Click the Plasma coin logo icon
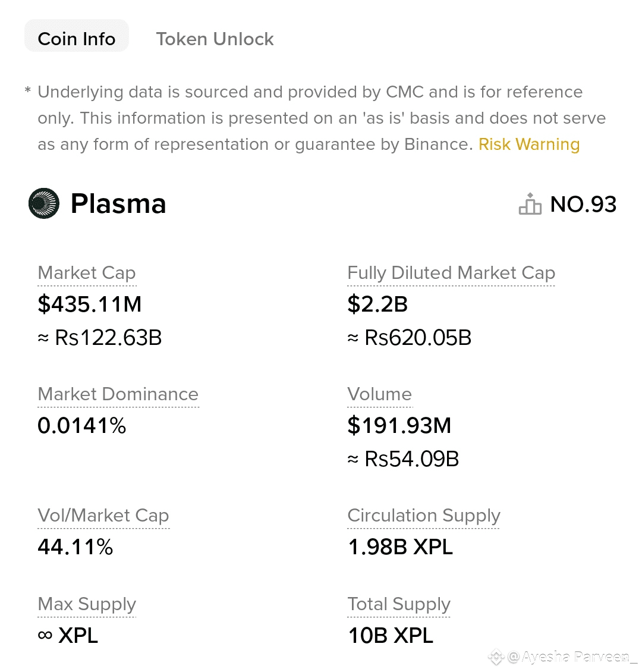Screen dimensions: 642x672 pyautogui.click(x=44, y=203)
